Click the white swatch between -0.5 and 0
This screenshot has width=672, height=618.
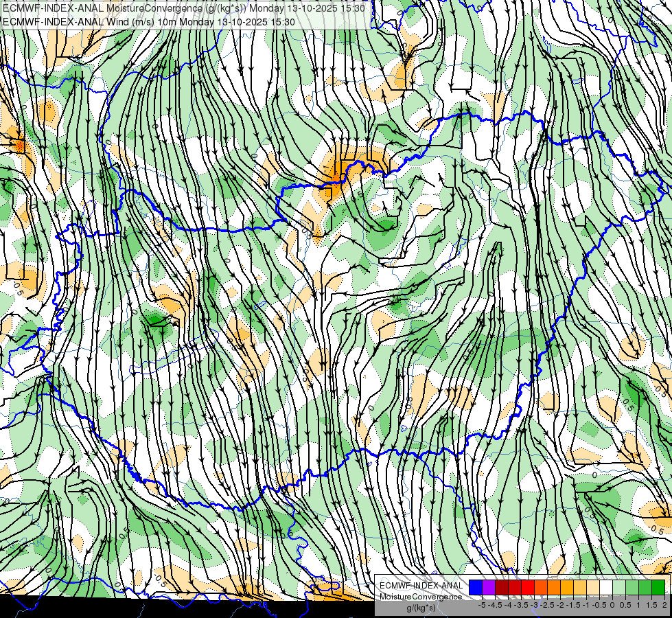605,587
